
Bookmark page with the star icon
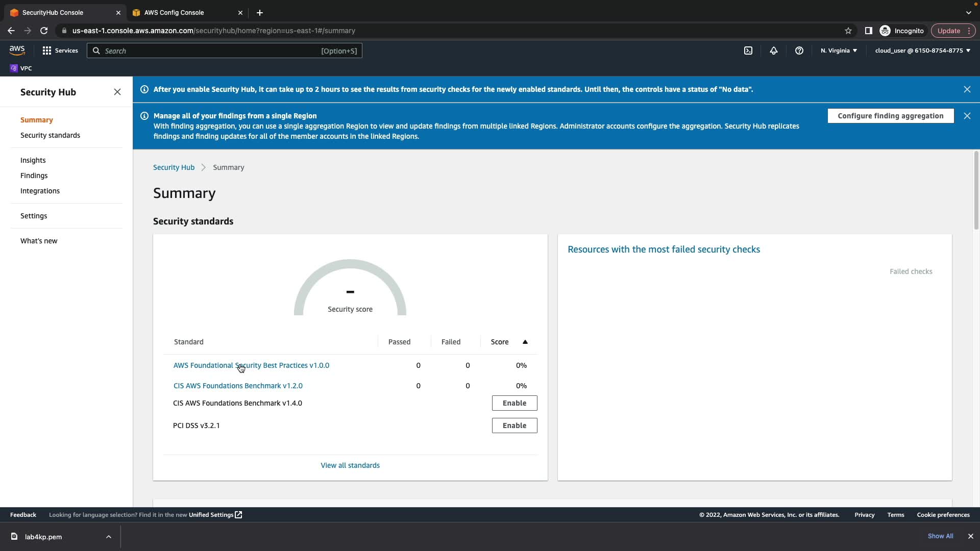coord(848,31)
